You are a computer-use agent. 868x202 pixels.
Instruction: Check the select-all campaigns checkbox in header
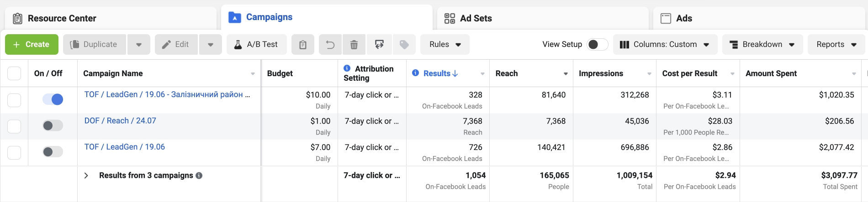[x=14, y=73]
